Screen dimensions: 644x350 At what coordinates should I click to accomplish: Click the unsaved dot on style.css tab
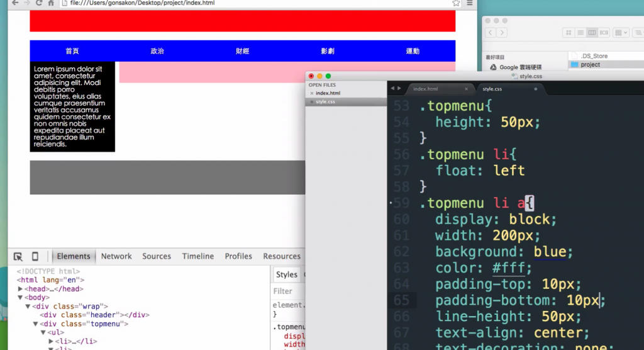(536, 89)
